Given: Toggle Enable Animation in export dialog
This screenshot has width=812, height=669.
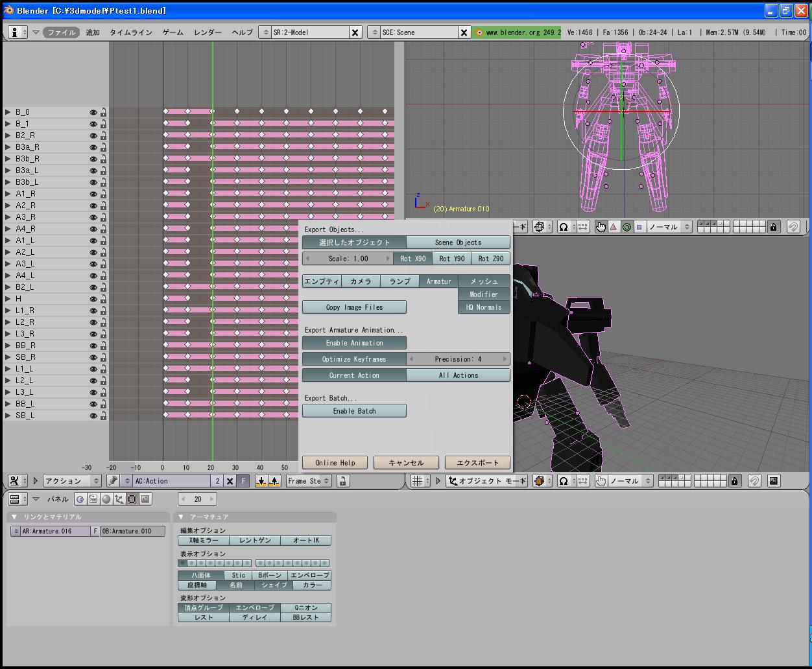Looking at the screenshot, I should point(354,343).
